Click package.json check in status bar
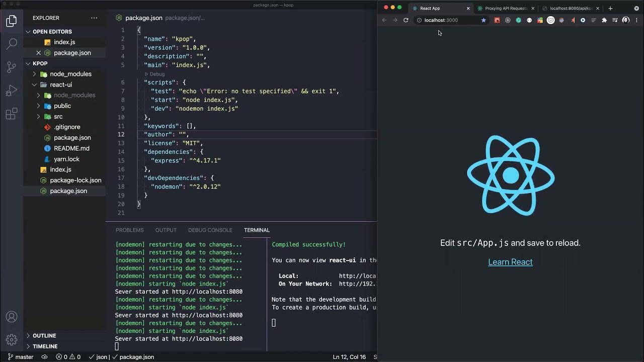The image size is (644, 362). point(133,357)
